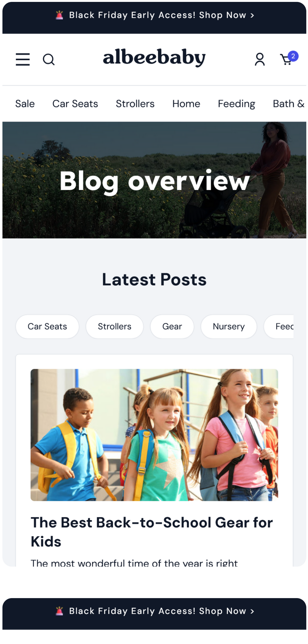Filter posts by Car Seats tag

[47, 326]
